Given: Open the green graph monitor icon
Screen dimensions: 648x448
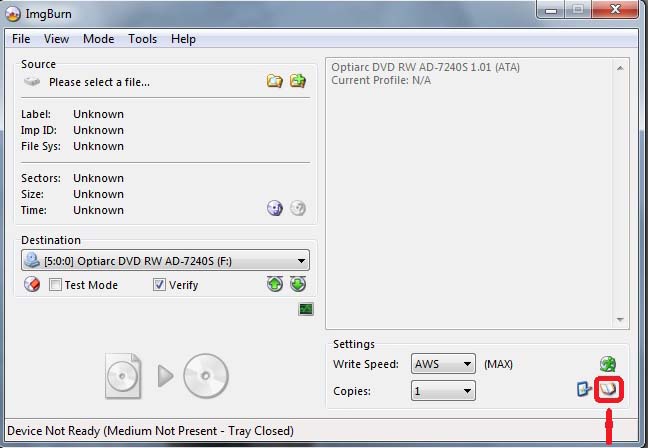Looking at the screenshot, I should point(306,309).
